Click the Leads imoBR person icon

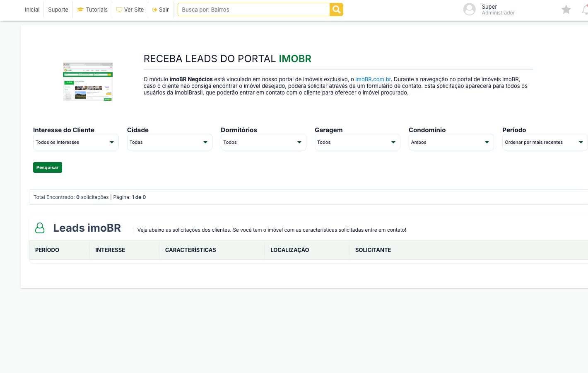click(40, 228)
